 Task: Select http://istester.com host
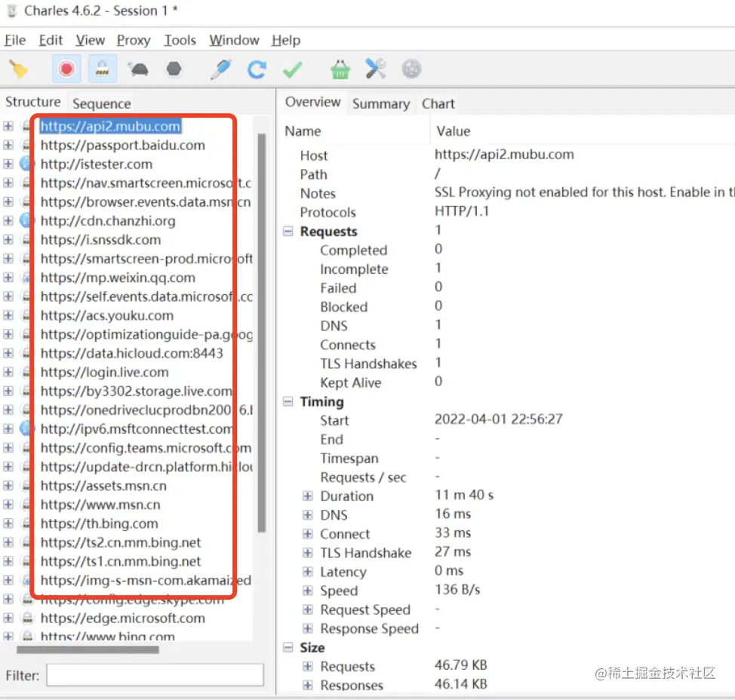pyautogui.click(x=97, y=164)
